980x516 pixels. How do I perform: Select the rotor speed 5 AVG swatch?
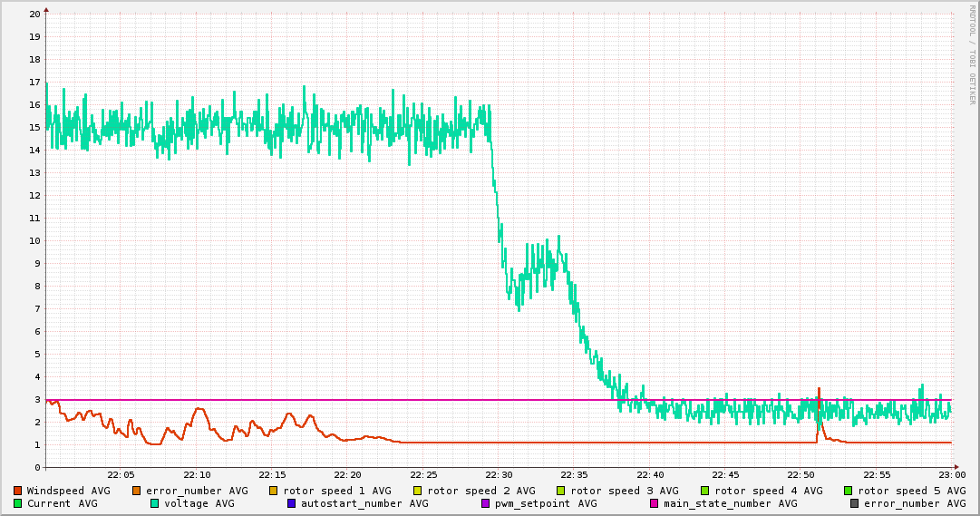point(849,491)
